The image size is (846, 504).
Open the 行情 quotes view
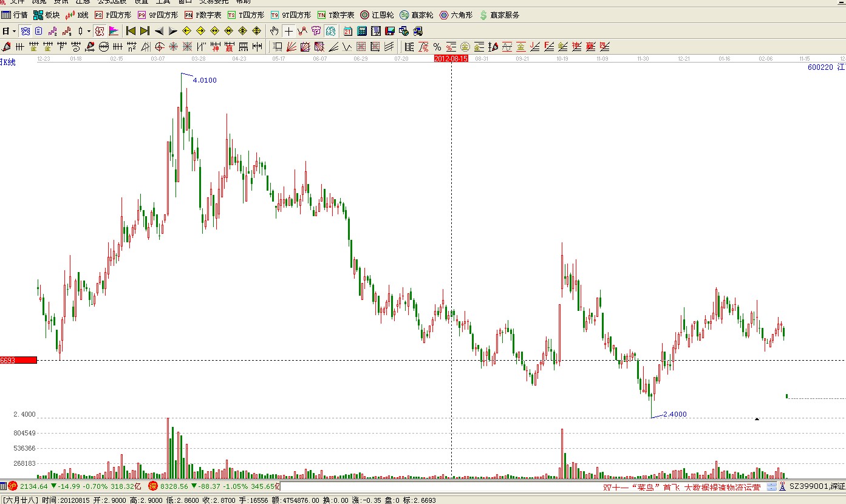15,15
